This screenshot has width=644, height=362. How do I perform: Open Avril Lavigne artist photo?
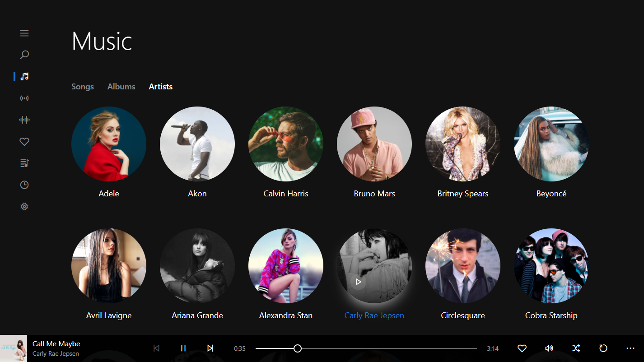click(109, 266)
